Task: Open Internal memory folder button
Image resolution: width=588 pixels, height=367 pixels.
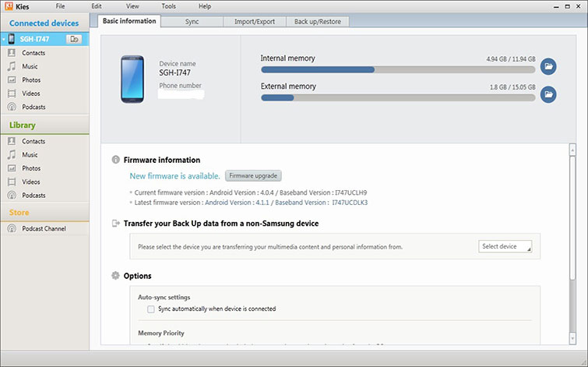Action: (x=548, y=66)
